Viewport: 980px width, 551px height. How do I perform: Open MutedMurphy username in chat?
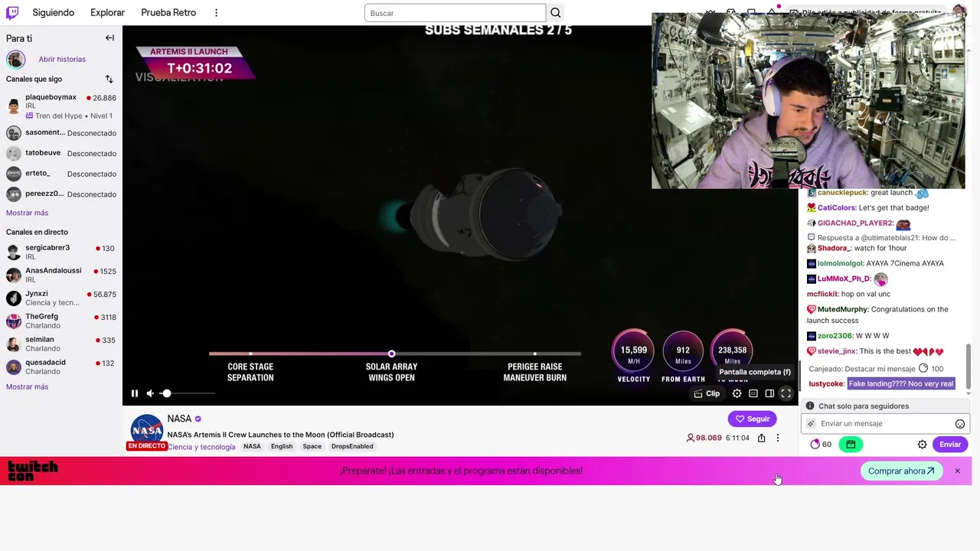842,309
